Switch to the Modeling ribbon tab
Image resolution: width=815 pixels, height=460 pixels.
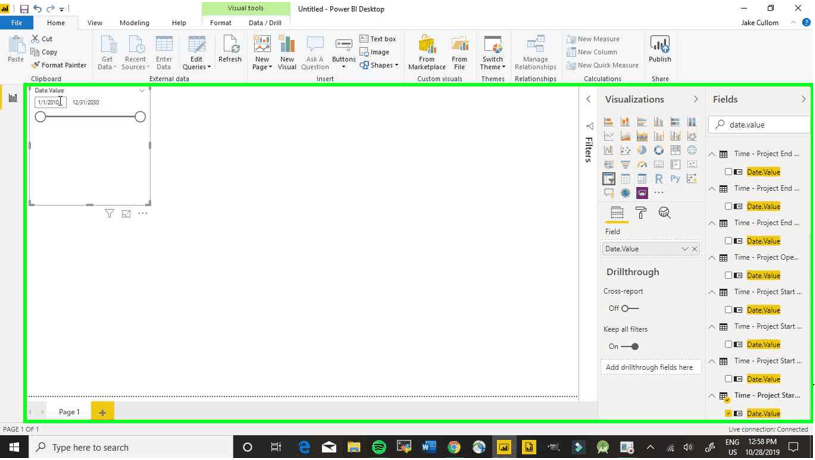tap(134, 23)
